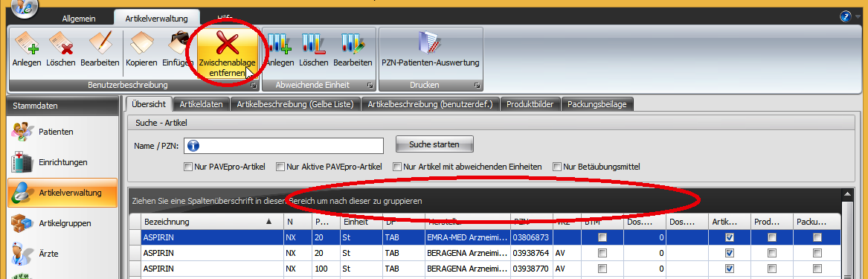Click AV cell in PZN 03938764 row

(566, 253)
